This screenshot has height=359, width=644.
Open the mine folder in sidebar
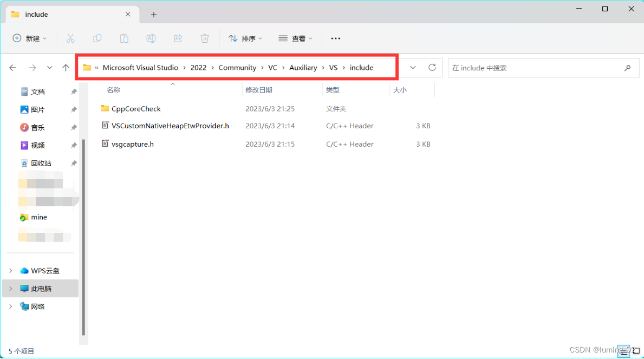[39, 217]
